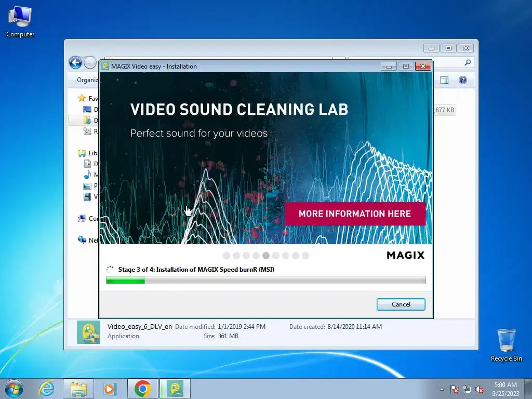The image size is (532, 399).
Task: Close the MAGIX installation window
Action: pyautogui.click(x=423, y=66)
